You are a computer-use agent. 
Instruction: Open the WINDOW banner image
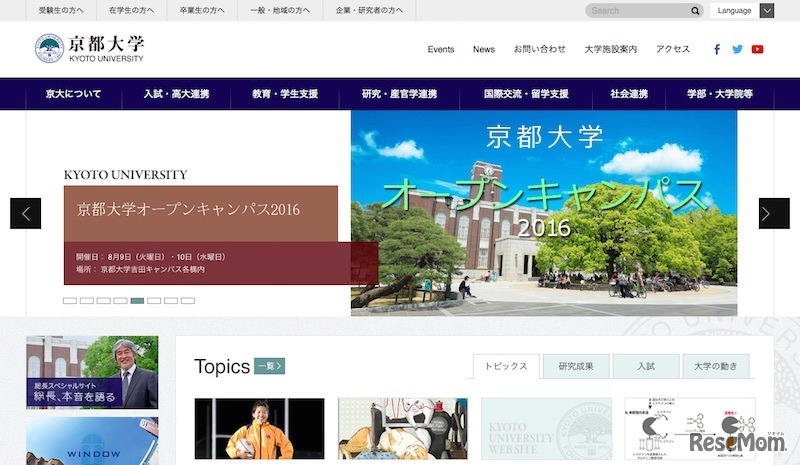click(92, 441)
